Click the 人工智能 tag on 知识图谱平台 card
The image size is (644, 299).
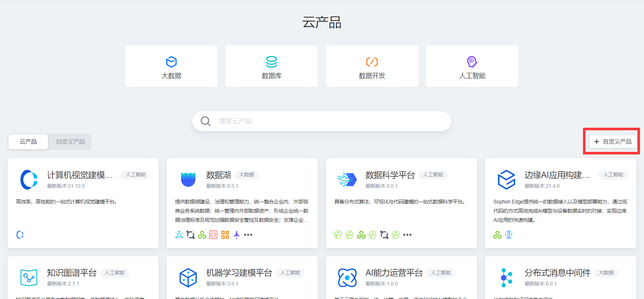115,273
